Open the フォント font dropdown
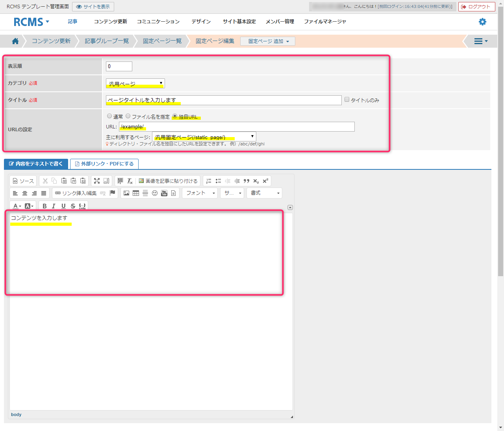The width and height of the screenshot is (504, 431). click(200, 193)
